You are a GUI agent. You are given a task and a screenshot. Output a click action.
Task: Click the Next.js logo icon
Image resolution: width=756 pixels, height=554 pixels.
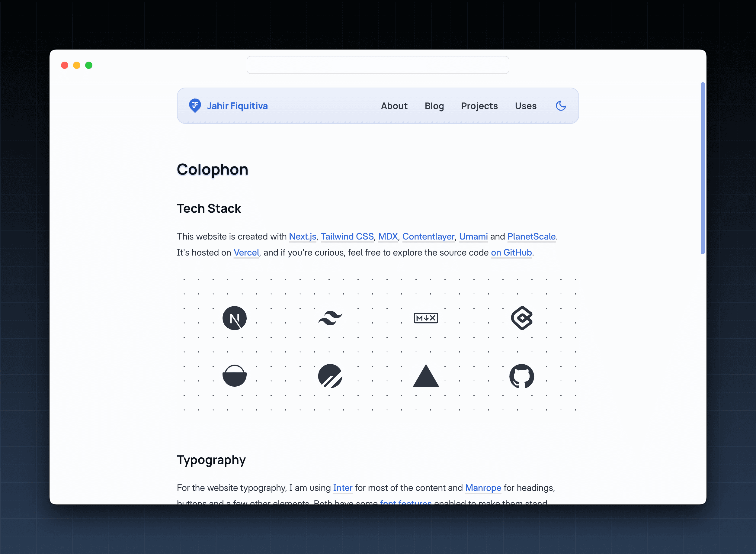(234, 318)
